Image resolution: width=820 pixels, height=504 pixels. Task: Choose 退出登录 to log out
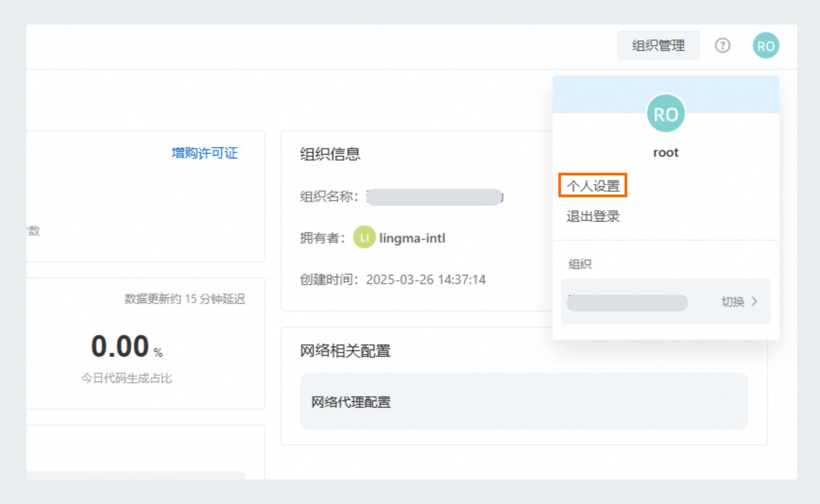[x=593, y=216]
